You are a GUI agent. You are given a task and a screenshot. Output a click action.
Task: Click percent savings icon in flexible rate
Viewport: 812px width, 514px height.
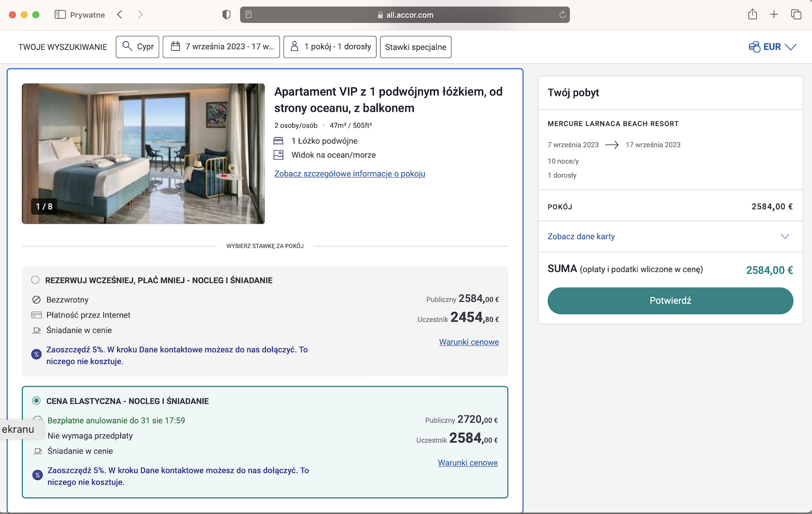[38, 475]
